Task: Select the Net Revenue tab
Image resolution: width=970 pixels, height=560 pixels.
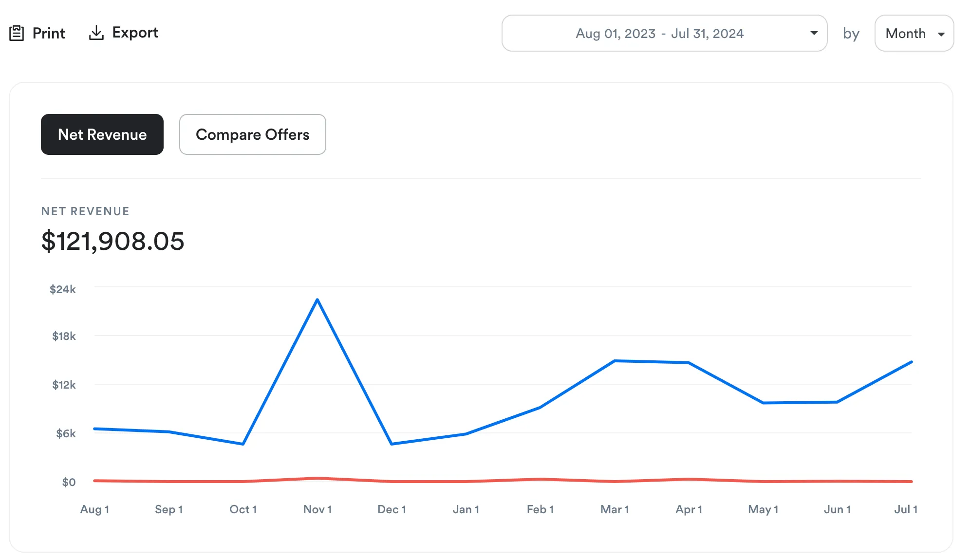Action: coord(102,134)
